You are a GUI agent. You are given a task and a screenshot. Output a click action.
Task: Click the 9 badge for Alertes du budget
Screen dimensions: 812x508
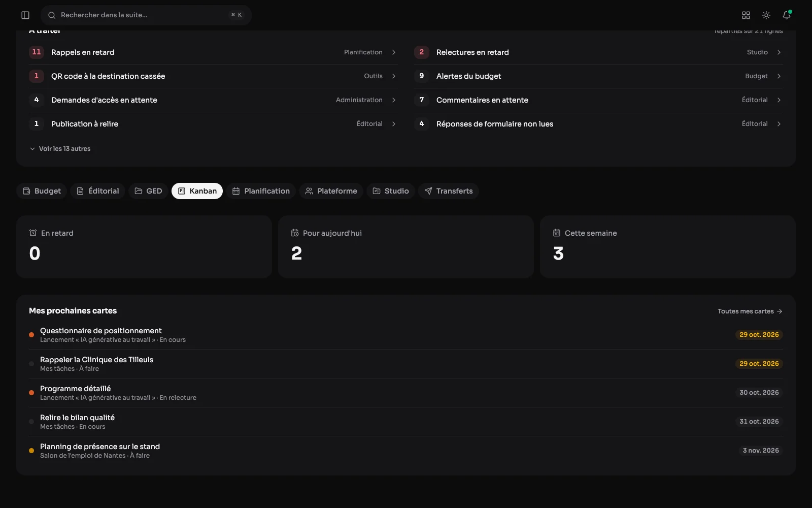pyautogui.click(x=422, y=76)
